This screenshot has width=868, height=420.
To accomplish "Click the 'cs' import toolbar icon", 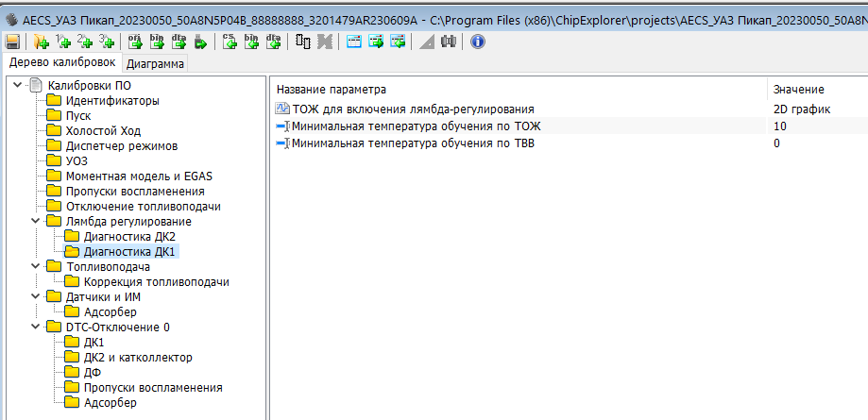I will point(231,42).
